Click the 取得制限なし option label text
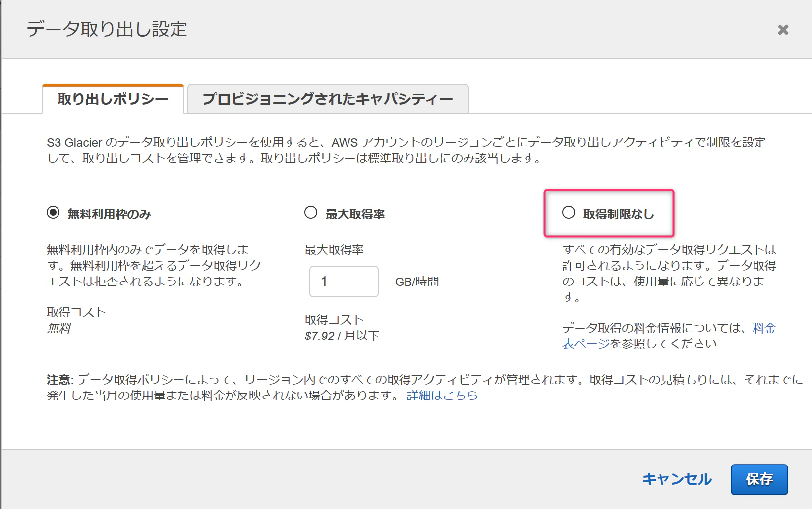Image resolution: width=812 pixels, height=509 pixels. pos(619,214)
